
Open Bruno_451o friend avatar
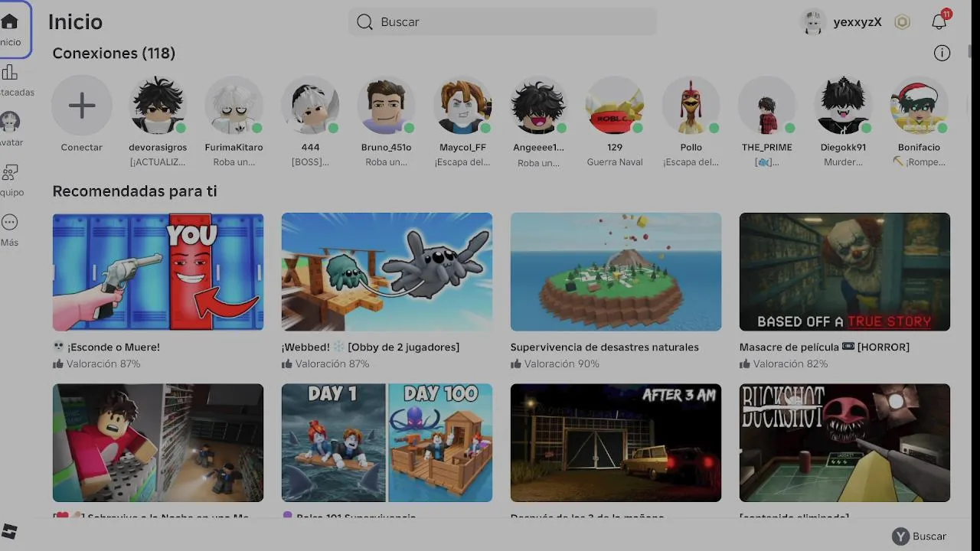386,106
